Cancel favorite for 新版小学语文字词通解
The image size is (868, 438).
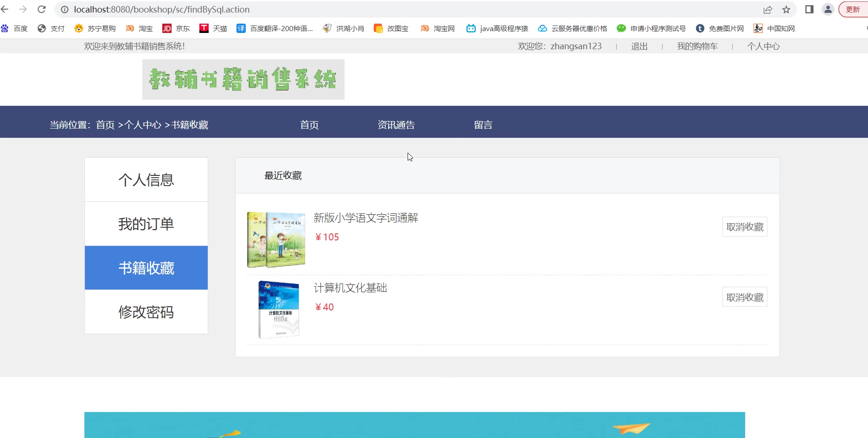(x=745, y=227)
